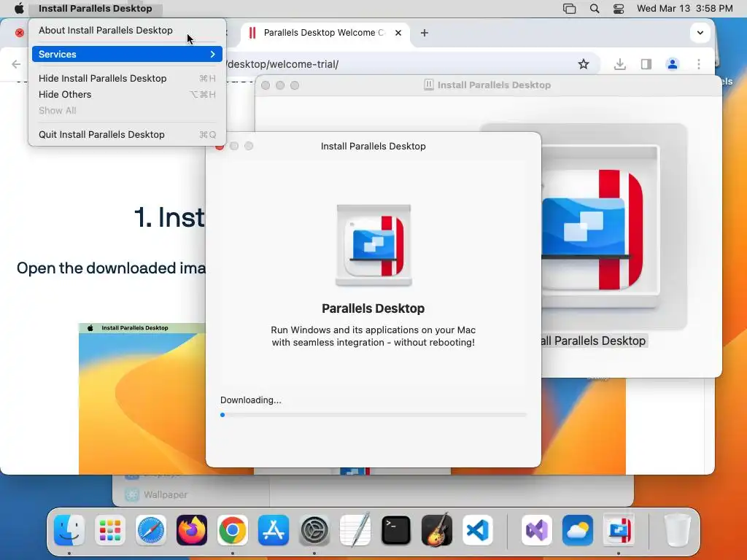Screen dimensions: 747x560
Task: Open a new Chrome tab
Action: [x=425, y=32]
